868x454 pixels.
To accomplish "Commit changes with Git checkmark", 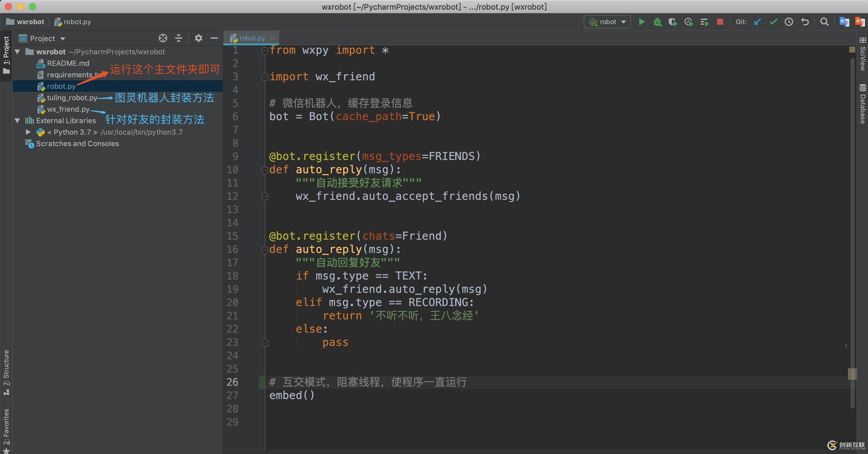I will pos(773,22).
